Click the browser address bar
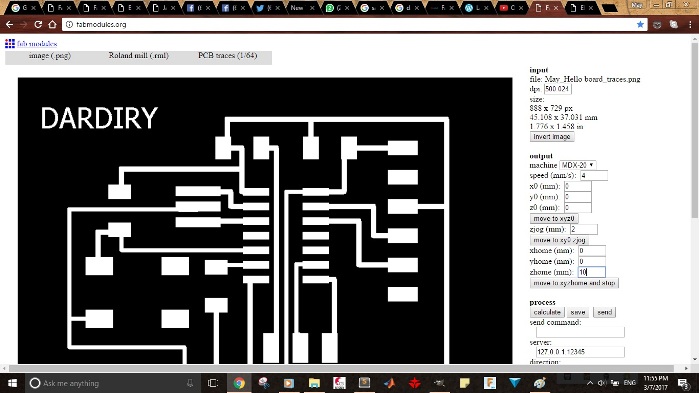This screenshot has width=699, height=393. pyautogui.click(x=348, y=25)
